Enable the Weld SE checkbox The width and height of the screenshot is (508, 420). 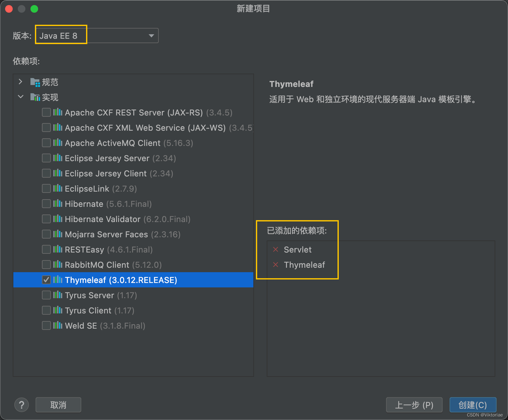pos(46,325)
